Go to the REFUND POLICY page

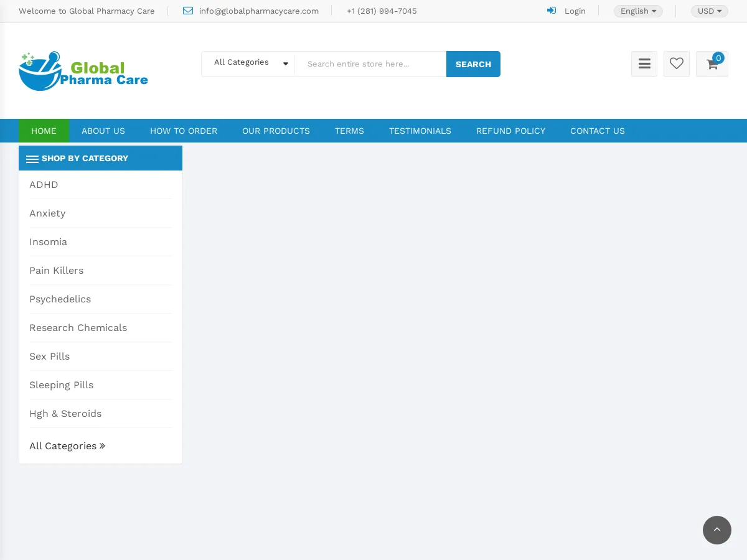[510, 131]
